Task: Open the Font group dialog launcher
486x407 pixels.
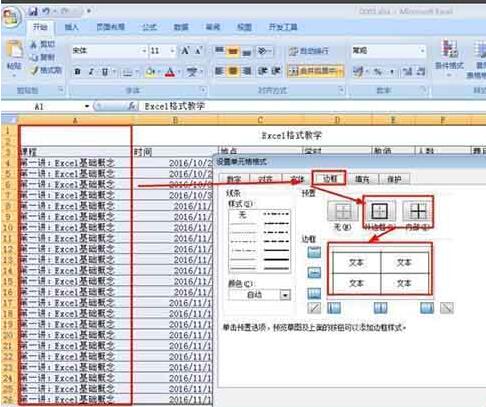Action: pos(202,90)
